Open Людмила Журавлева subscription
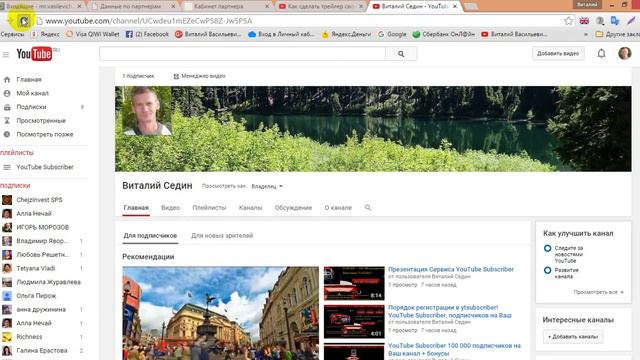This screenshot has height=360, width=640. pos(48,282)
